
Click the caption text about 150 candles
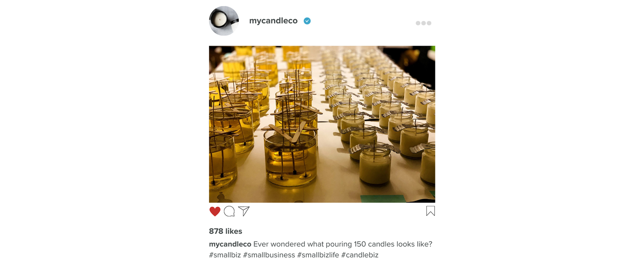[343, 244]
